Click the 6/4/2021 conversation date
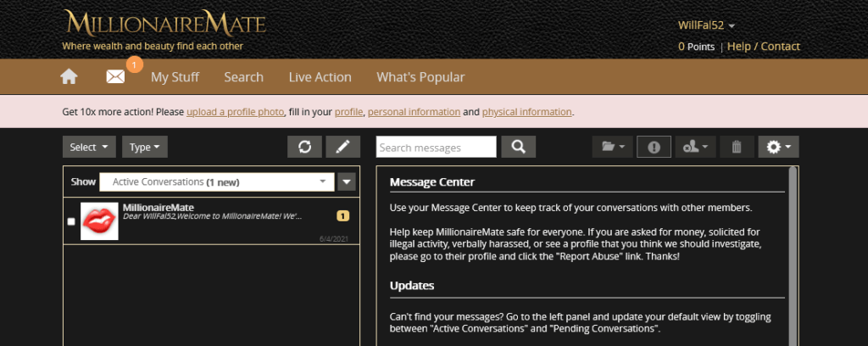Screen dimensions: 868x346 point(334,239)
